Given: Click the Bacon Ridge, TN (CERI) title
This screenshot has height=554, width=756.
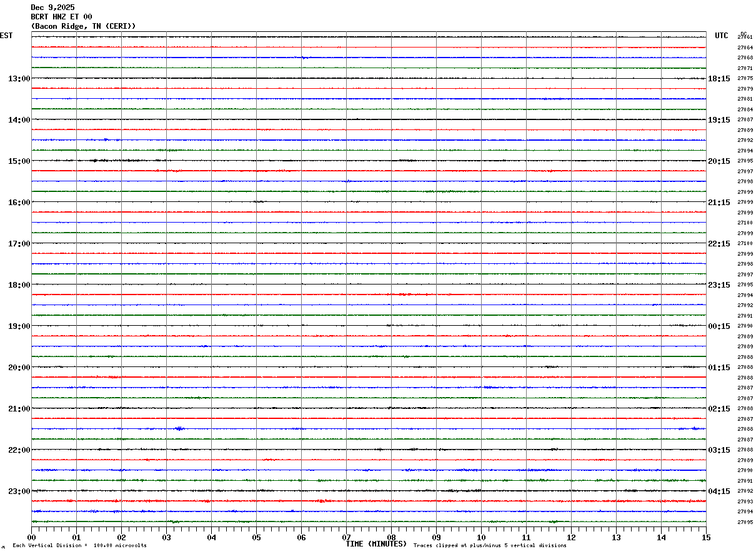Looking at the screenshot, I should pyautogui.click(x=83, y=26).
